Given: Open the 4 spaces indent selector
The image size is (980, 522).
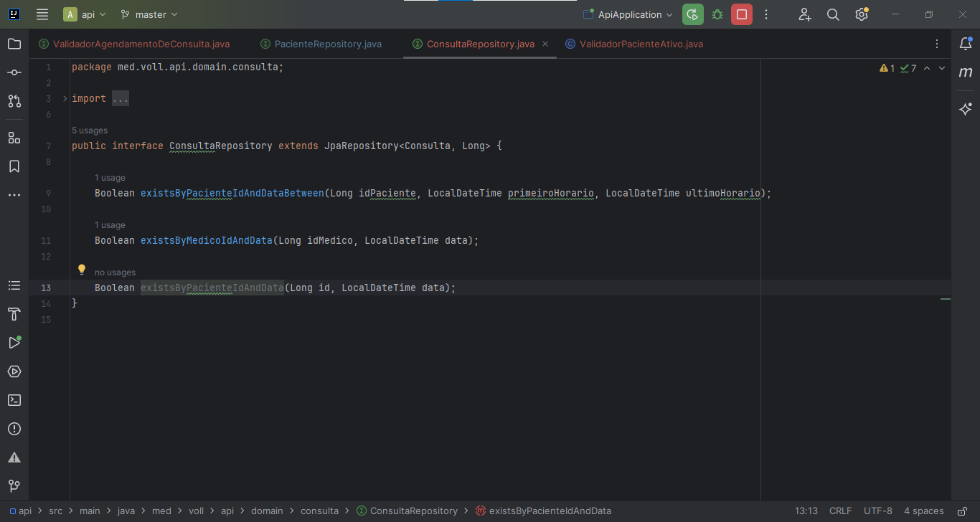Looking at the screenshot, I should [x=923, y=511].
